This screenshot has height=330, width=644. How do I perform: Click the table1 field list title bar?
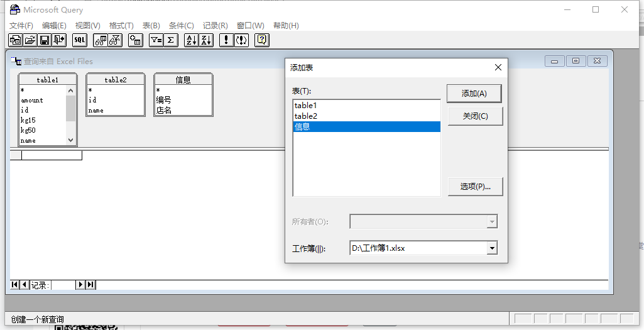(x=48, y=80)
